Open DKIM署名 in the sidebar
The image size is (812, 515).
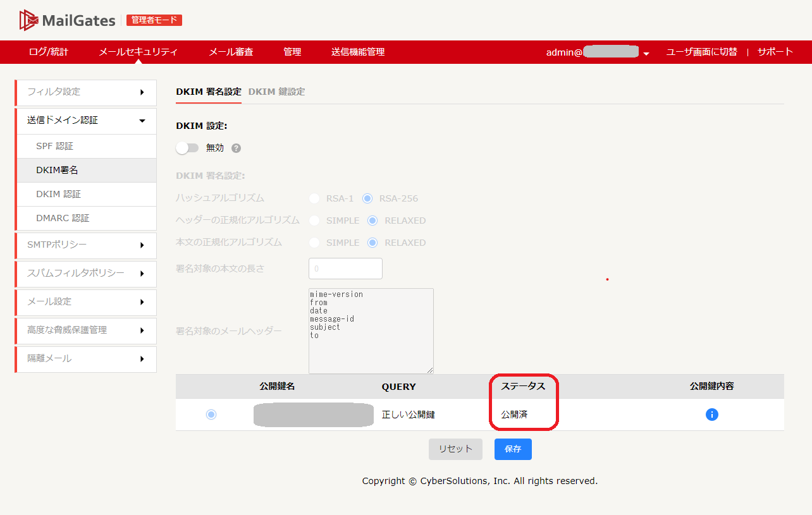86,170
